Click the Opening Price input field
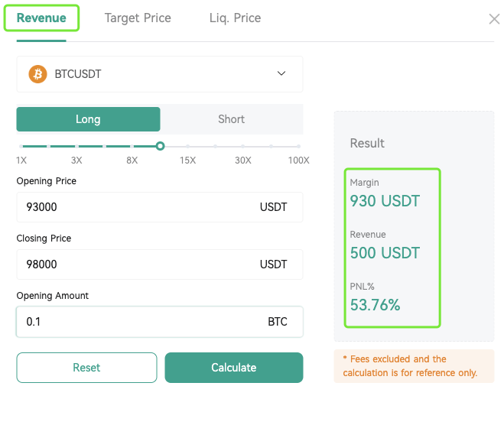This screenshot has height=425, width=504. click(160, 207)
